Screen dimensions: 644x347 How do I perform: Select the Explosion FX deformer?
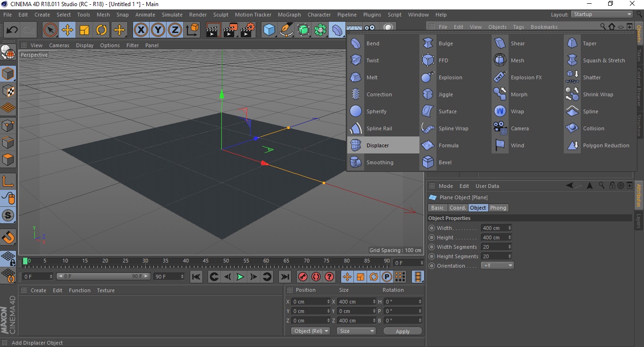pyautogui.click(x=527, y=77)
